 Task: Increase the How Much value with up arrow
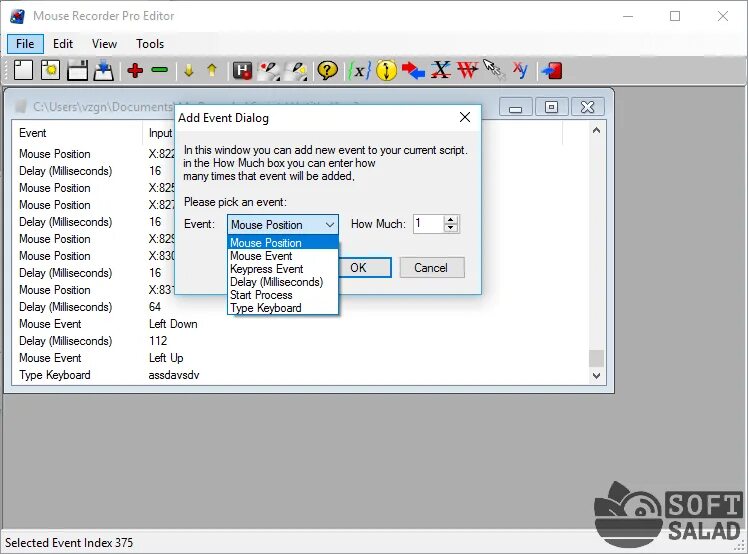(450, 220)
